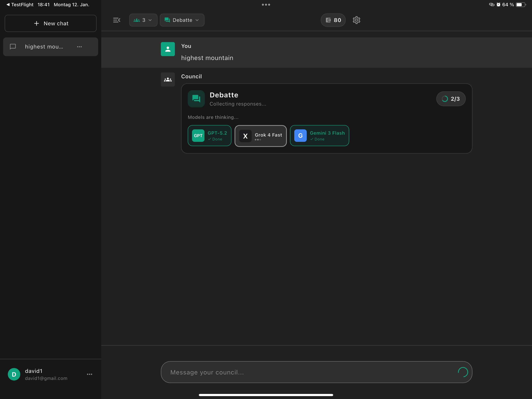
Task: Select the GPT-5.2 model chip
Action: pyautogui.click(x=210, y=135)
